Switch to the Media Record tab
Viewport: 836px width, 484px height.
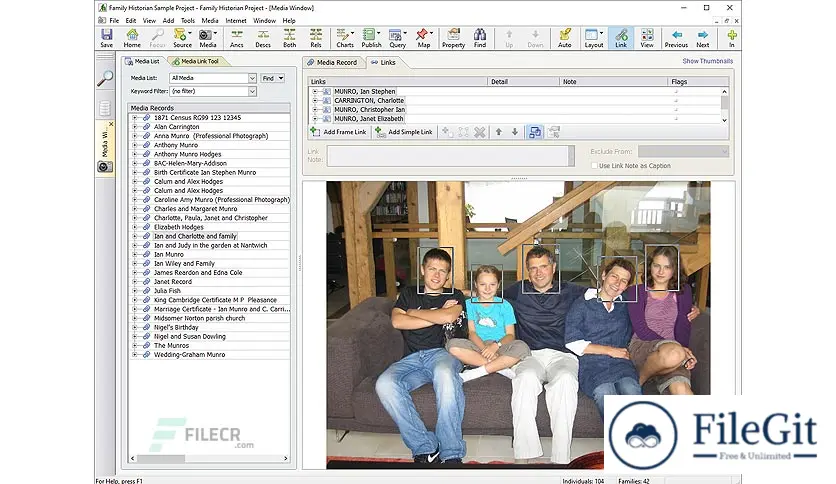coord(333,62)
